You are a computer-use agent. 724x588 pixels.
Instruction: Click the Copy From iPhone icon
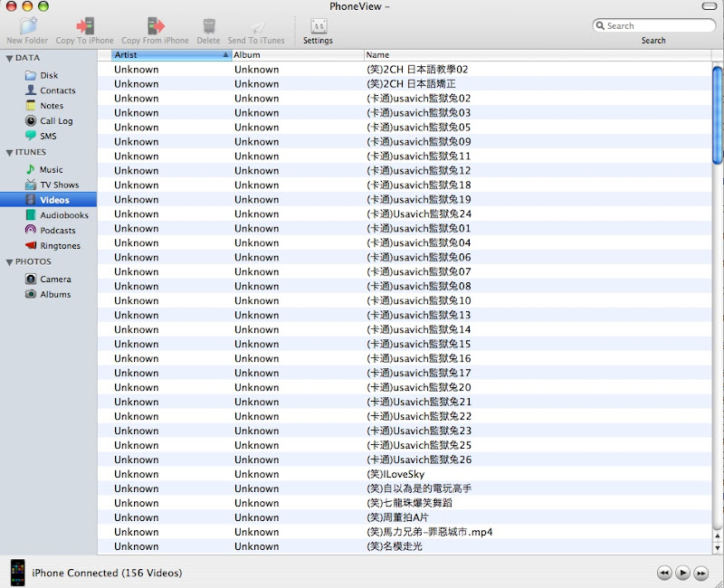point(156,25)
